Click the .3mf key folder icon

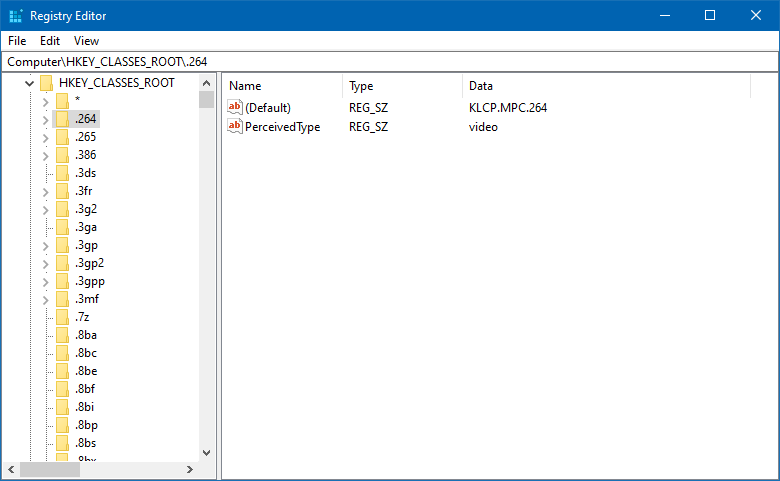click(62, 299)
